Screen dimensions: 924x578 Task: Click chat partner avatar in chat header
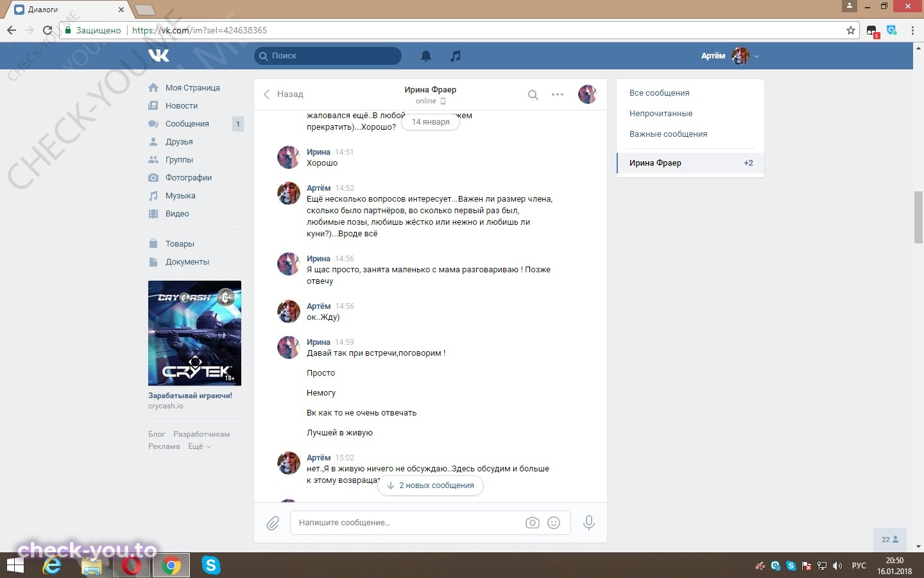(587, 94)
